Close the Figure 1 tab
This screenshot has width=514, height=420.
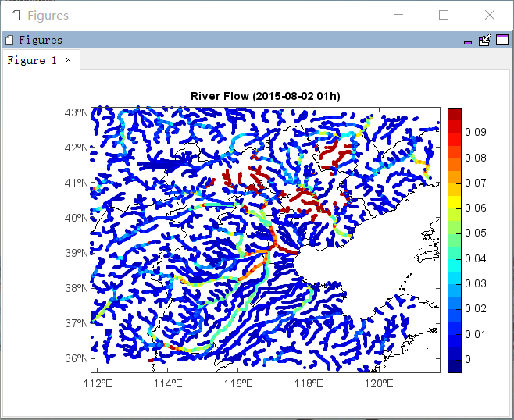pos(68,59)
